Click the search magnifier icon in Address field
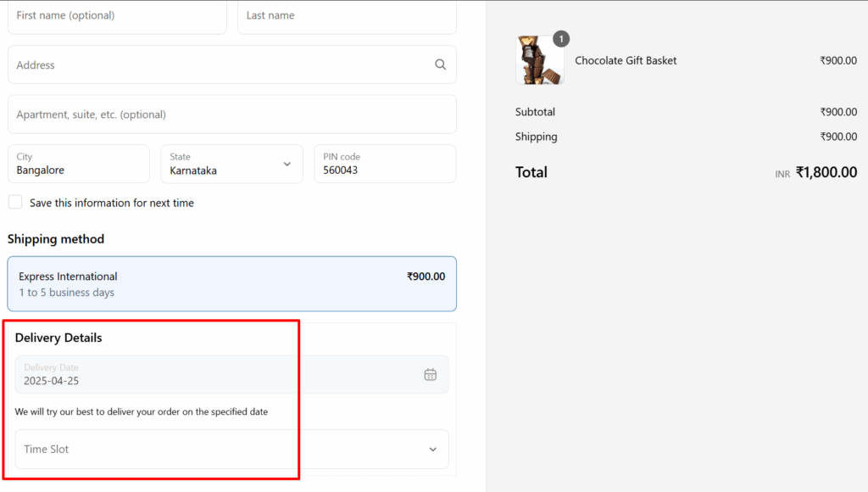 (439, 64)
